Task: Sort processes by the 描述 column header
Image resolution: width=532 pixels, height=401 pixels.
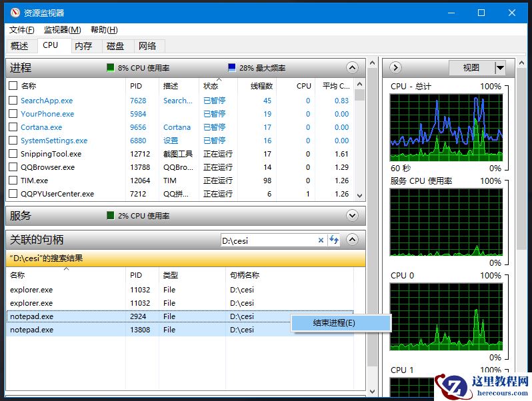Action: [179, 86]
